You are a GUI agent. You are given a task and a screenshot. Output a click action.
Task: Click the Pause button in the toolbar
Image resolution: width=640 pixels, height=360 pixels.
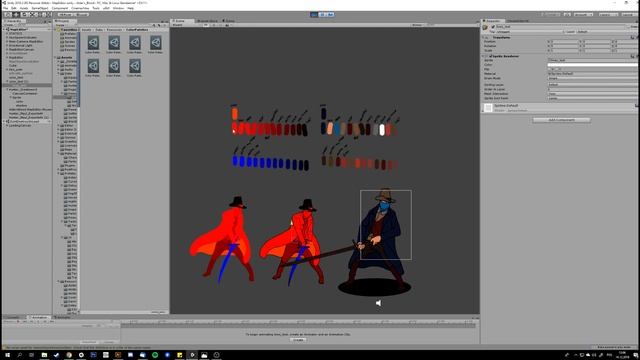click(322, 14)
